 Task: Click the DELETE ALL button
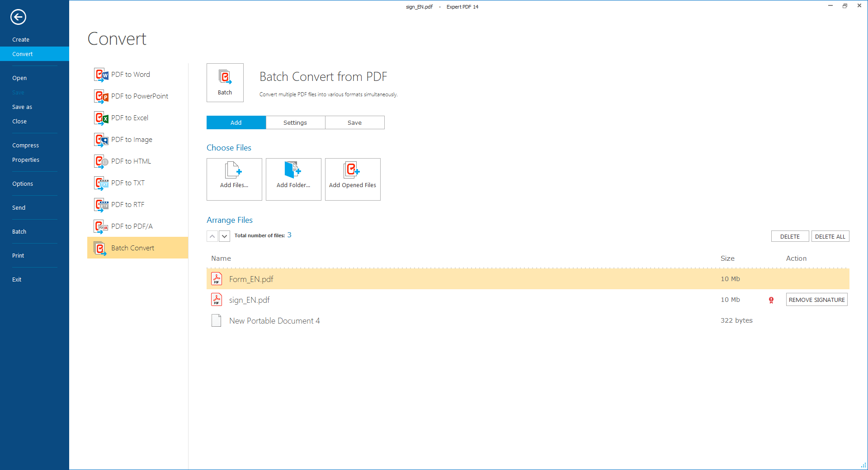pyautogui.click(x=830, y=236)
